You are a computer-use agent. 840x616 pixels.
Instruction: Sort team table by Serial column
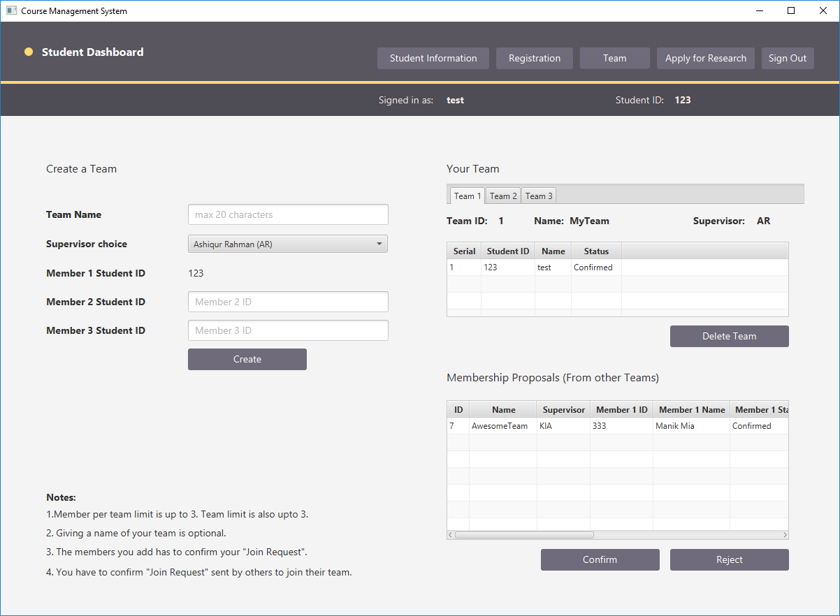[x=464, y=251]
